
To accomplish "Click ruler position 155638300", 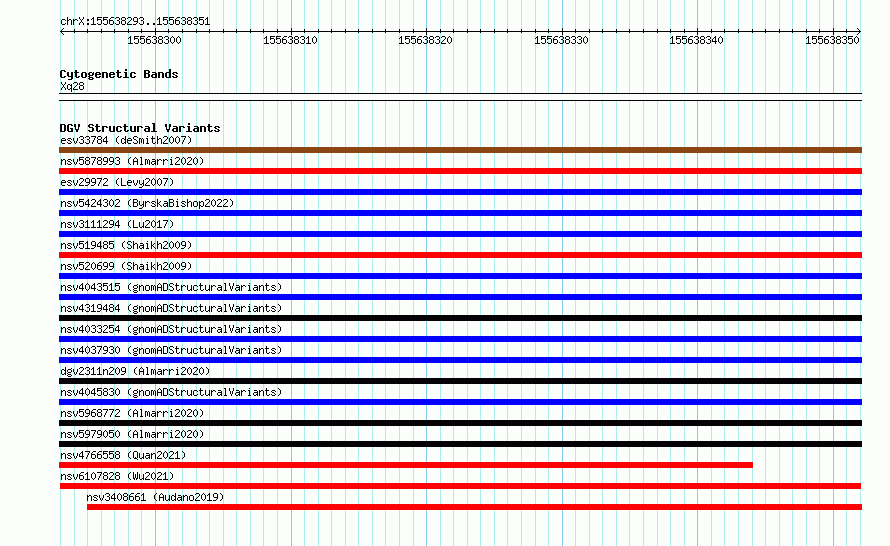I will [154, 40].
